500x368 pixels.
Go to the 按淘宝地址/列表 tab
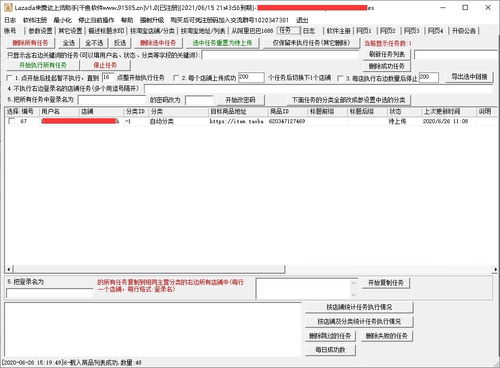203,31
